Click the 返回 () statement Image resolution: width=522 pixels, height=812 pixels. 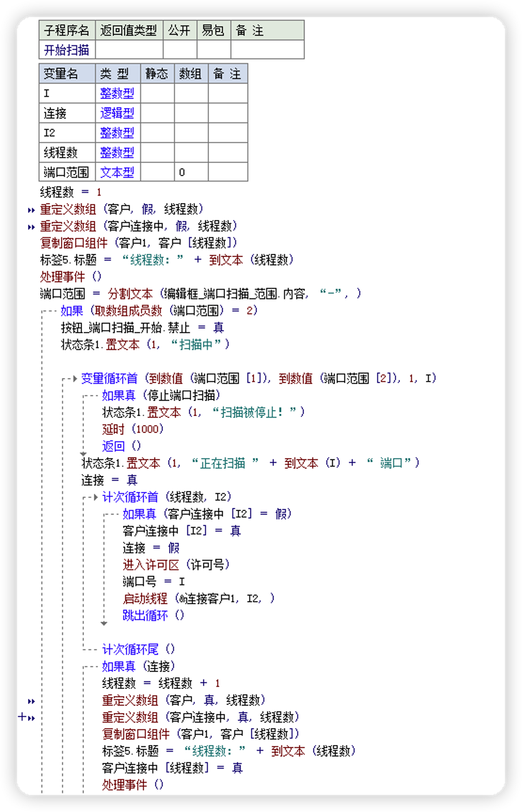point(121,446)
